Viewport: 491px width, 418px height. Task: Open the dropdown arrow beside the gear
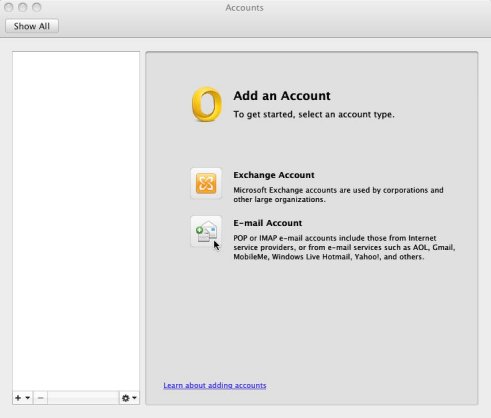point(134,398)
